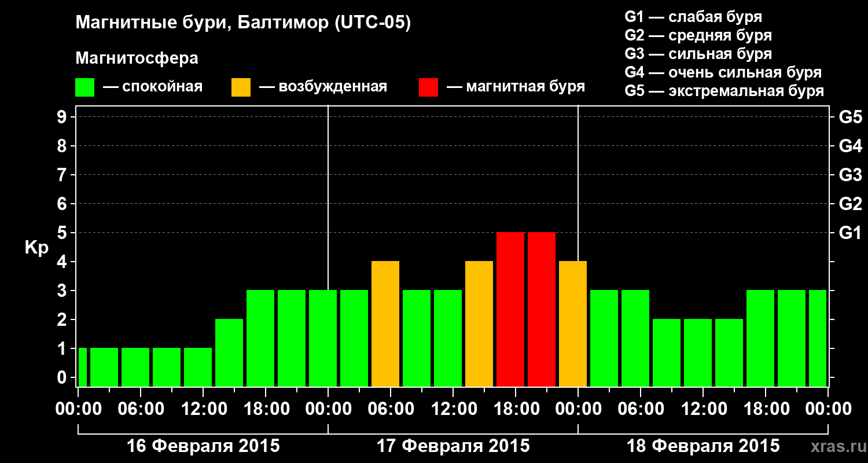The width and height of the screenshot is (868, 463).
Task: Click the 'Kp' axis title
Action: tap(36, 248)
